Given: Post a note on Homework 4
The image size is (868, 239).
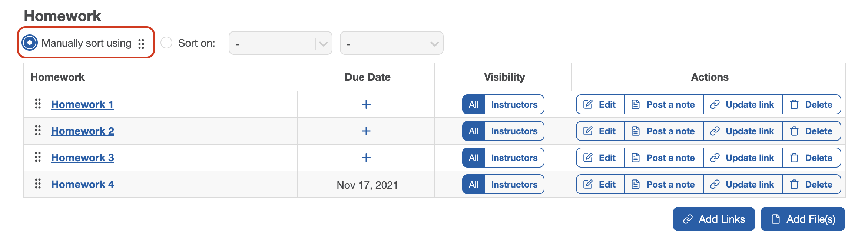Looking at the screenshot, I should click(663, 184).
